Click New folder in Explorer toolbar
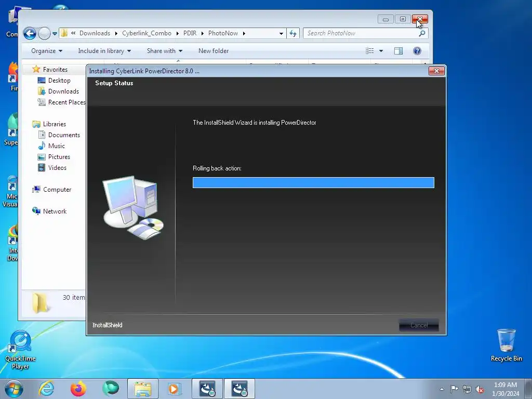The height and width of the screenshot is (399, 532). 214,51
